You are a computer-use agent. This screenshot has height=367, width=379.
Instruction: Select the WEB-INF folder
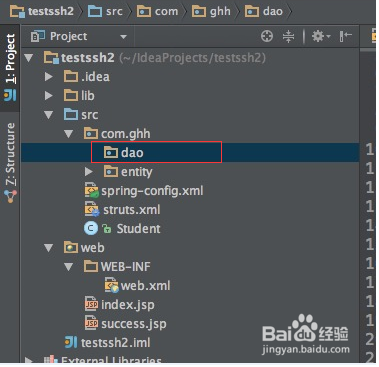[x=117, y=267]
